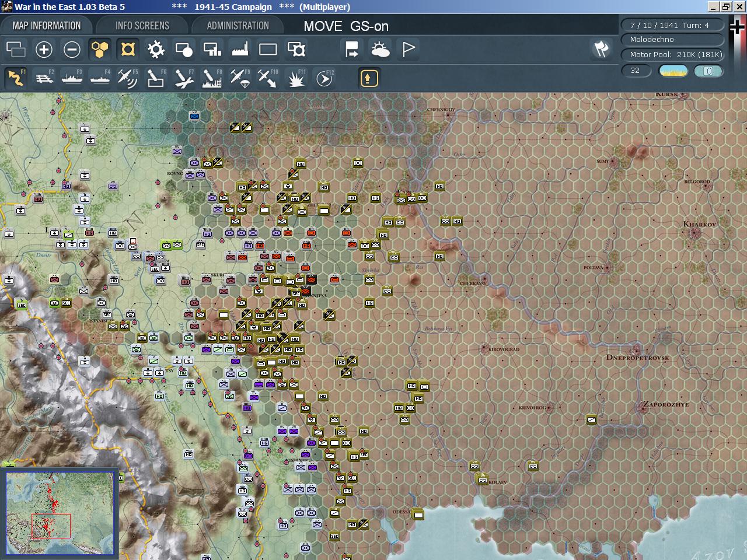Toggle the hex grid display
This screenshot has width=747, height=560.
100,50
